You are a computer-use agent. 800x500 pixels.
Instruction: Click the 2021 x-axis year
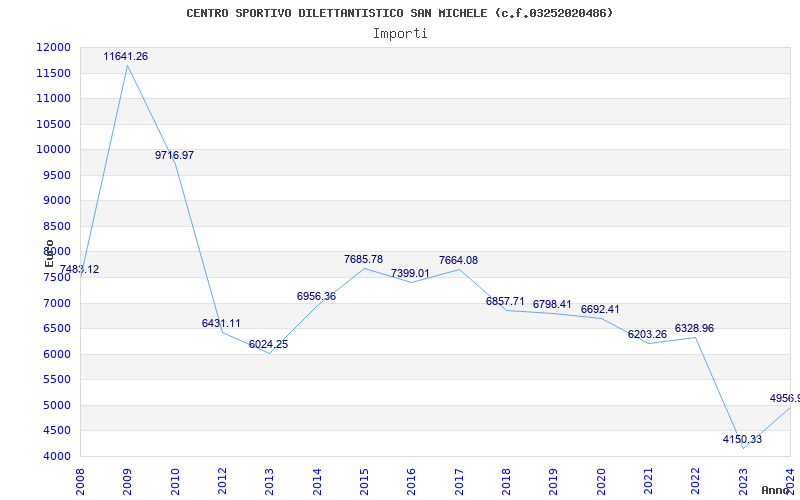[x=648, y=482]
